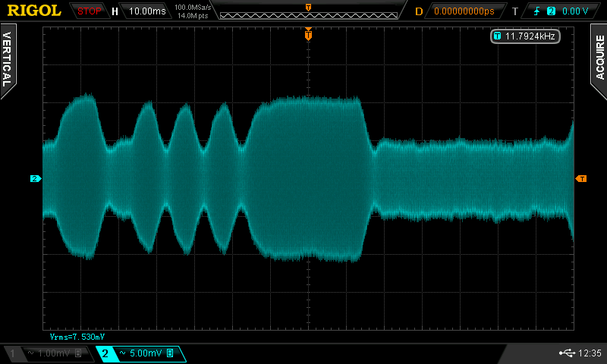Click the channel 2 5.00mV scale value
The width and height of the screenshot is (607, 364).
coord(146,353)
